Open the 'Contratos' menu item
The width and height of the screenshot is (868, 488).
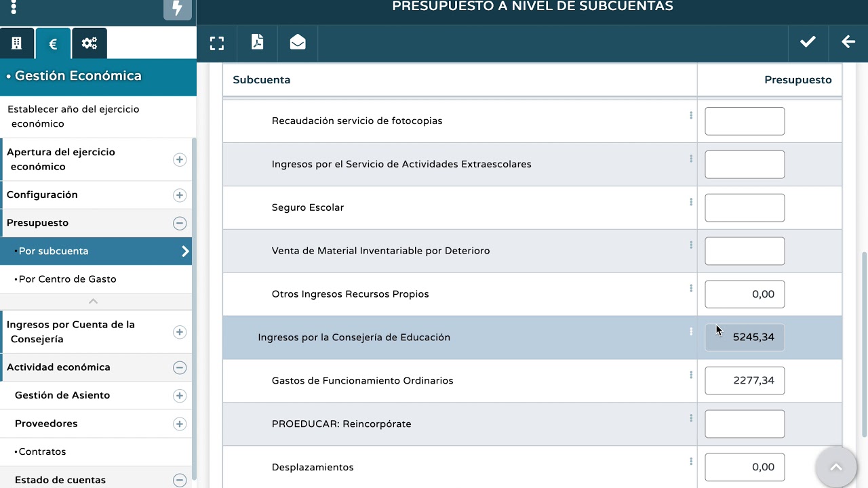click(x=96, y=452)
